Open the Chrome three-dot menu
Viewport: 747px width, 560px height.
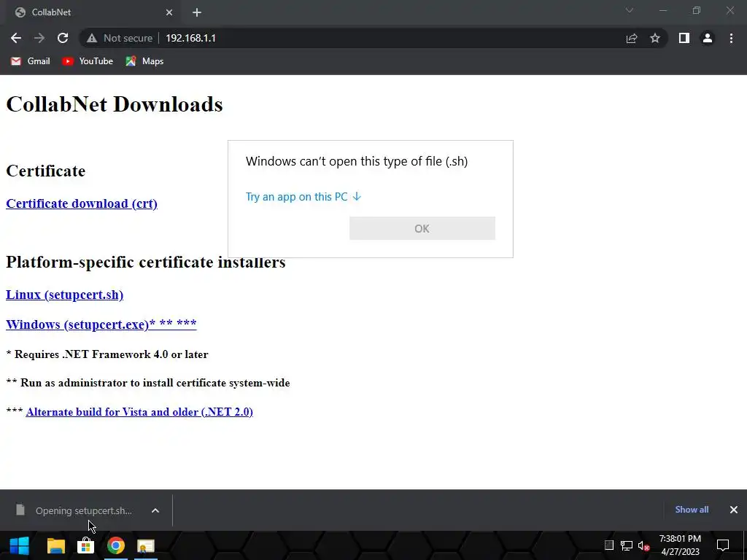pos(731,38)
